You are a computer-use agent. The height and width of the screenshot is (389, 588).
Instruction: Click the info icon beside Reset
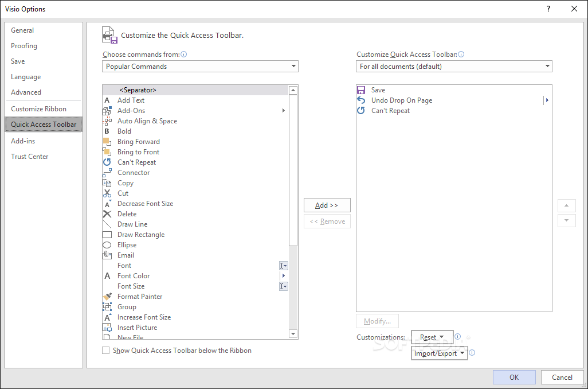(457, 336)
